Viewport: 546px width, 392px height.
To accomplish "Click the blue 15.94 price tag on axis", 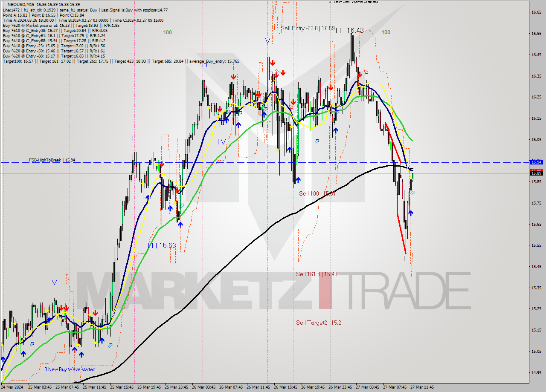I will pos(536,162).
